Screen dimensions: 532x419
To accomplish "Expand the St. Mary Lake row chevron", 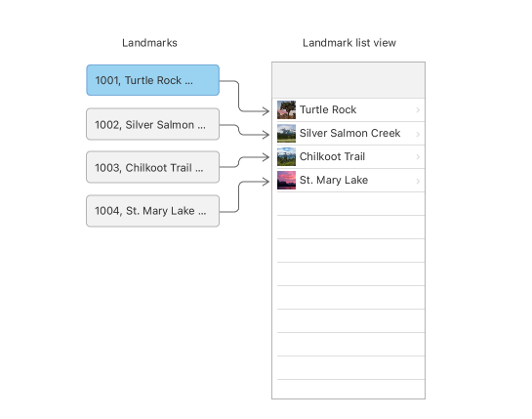I will pos(418,181).
